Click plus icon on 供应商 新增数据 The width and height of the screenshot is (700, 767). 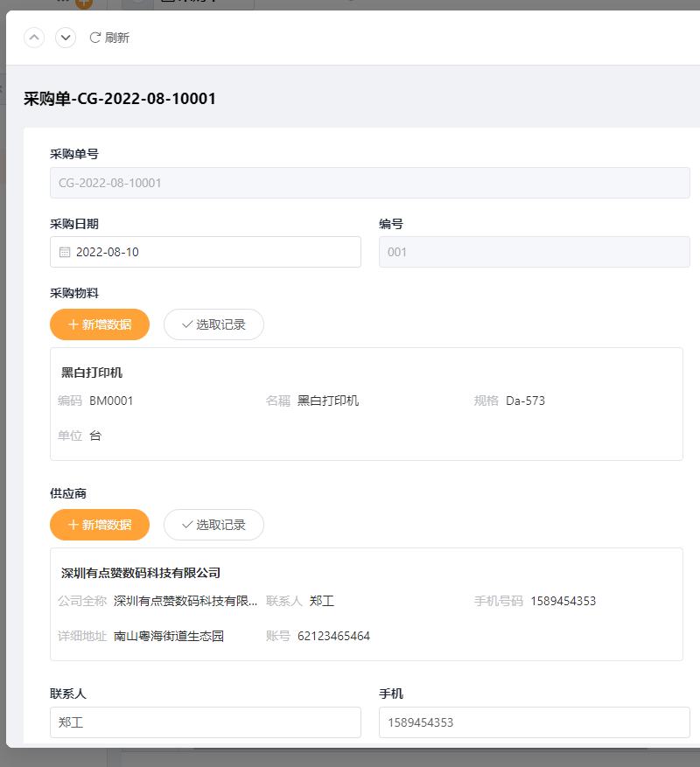tap(73, 525)
